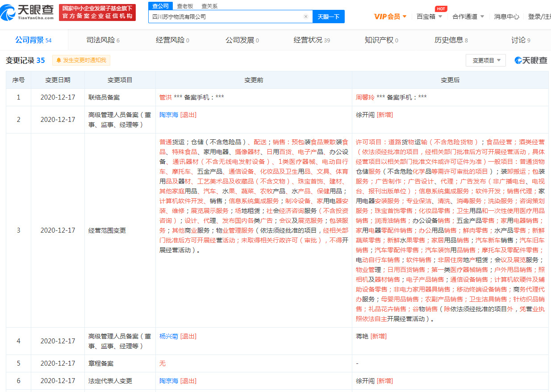The image size is (551, 392).
Task: Open 周馨玲 name link in row 1
Action: coord(365,97)
